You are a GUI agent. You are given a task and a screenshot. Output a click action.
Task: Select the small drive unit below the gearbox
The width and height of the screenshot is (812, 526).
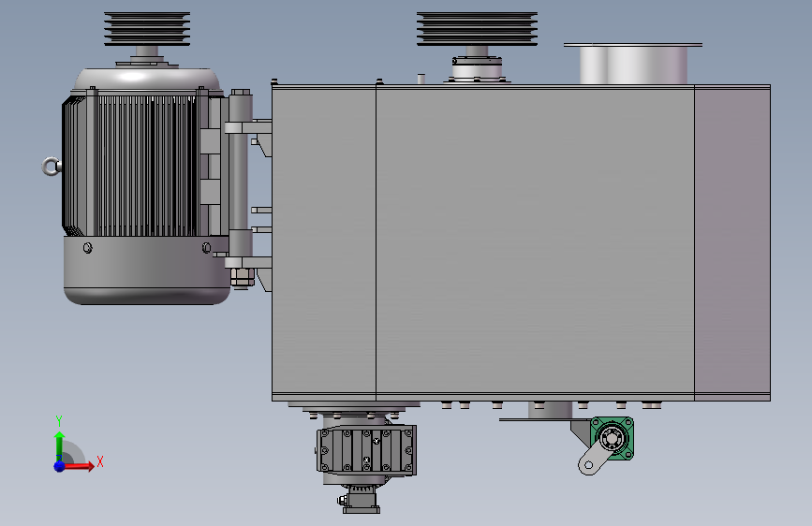361,499
